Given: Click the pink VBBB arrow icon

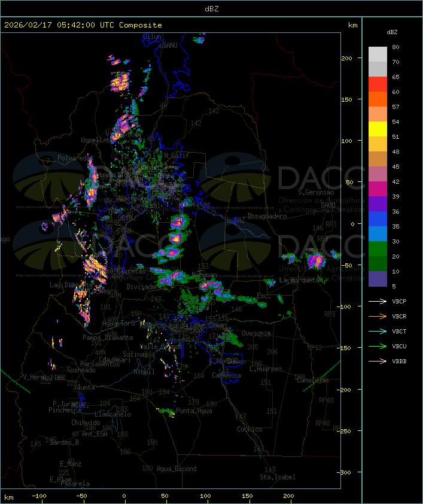Looking at the screenshot, I should (x=378, y=361).
